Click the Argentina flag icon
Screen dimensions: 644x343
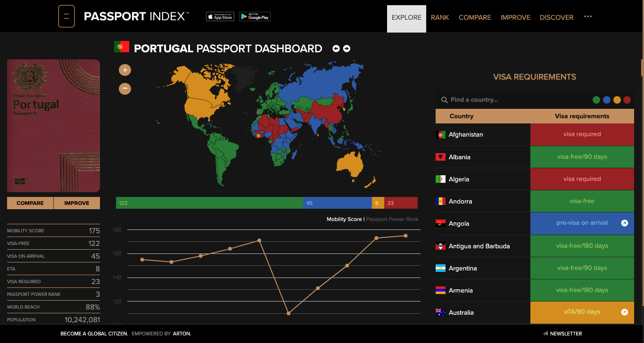tap(441, 268)
